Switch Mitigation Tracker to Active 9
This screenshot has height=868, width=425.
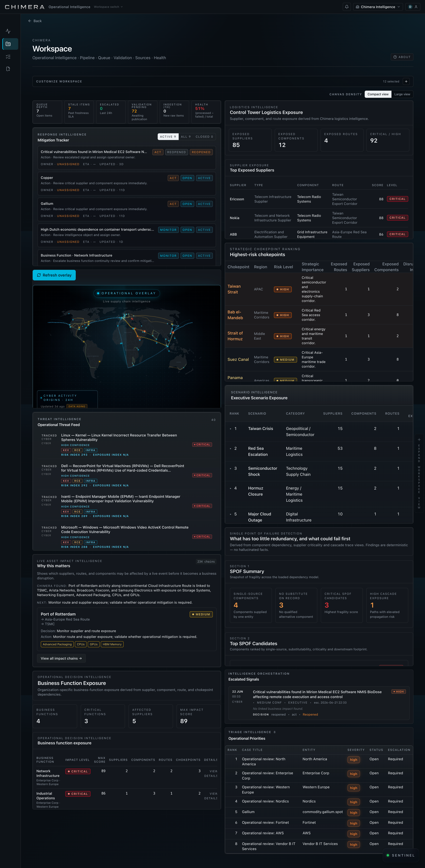[168, 137]
